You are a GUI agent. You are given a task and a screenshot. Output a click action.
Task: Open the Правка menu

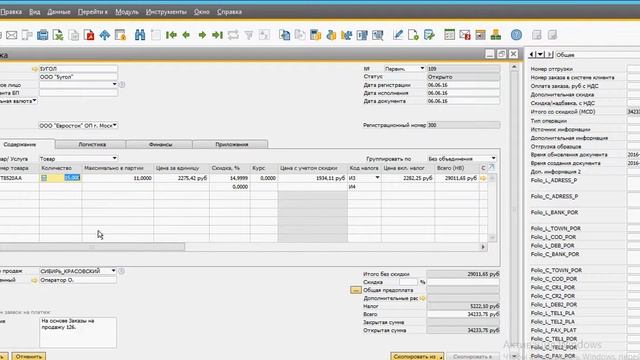[x=11, y=12]
